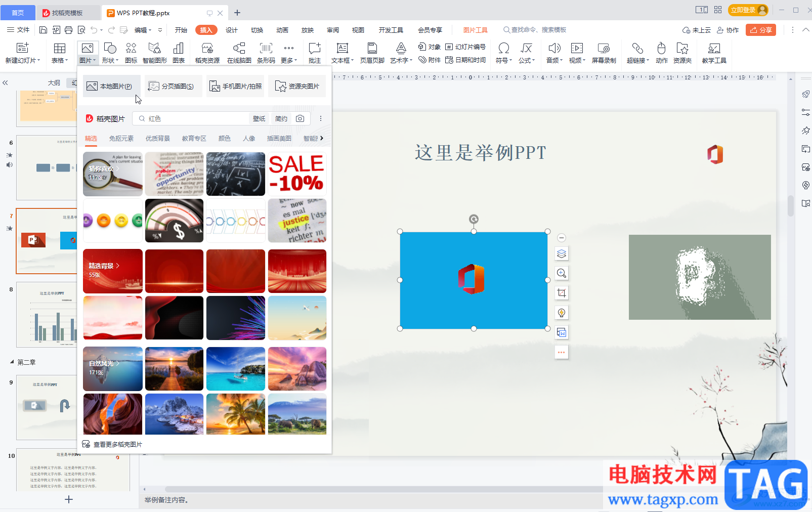
Task: Open the 图片 picture dropdown
Action: (x=87, y=60)
